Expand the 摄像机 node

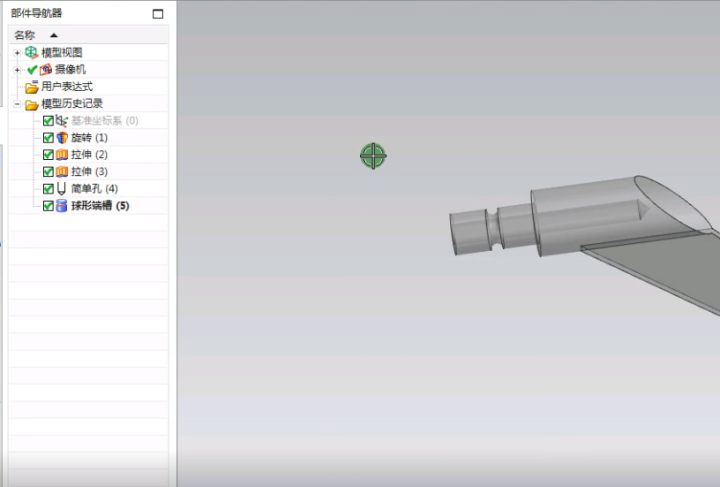click(x=17, y=70)
